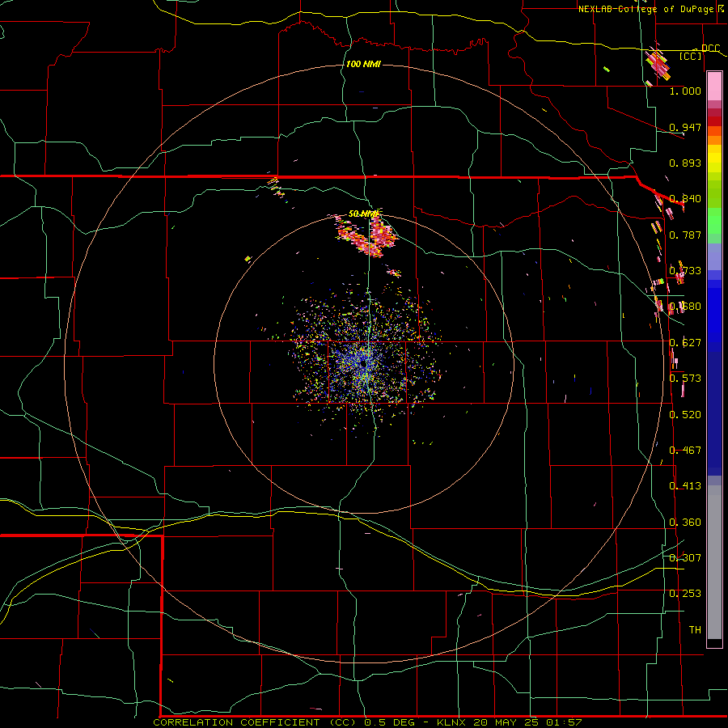This screenshot has width=728, height=728.
Task: Click the 100 NMI range ring label
Action: (x=363, y=64)
